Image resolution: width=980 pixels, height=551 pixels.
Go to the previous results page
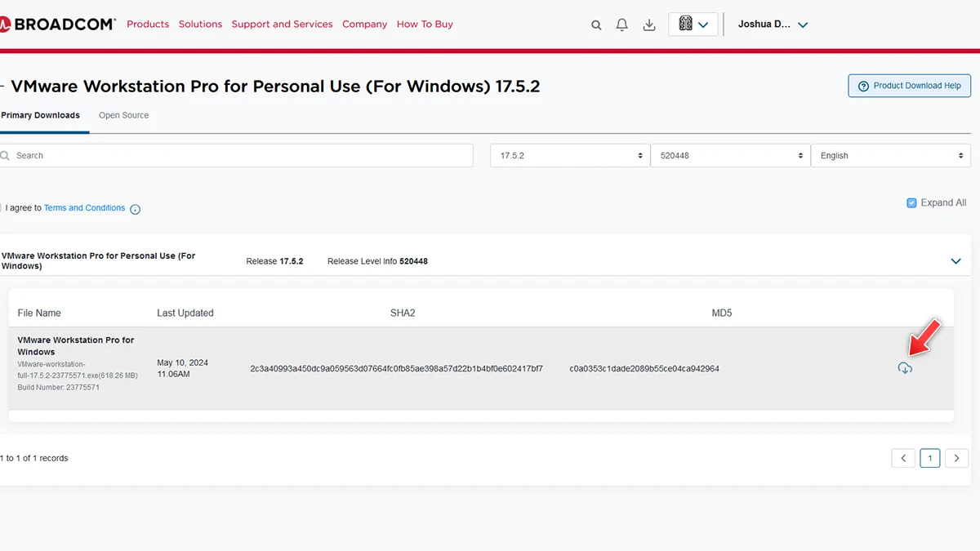click(903, 458)
